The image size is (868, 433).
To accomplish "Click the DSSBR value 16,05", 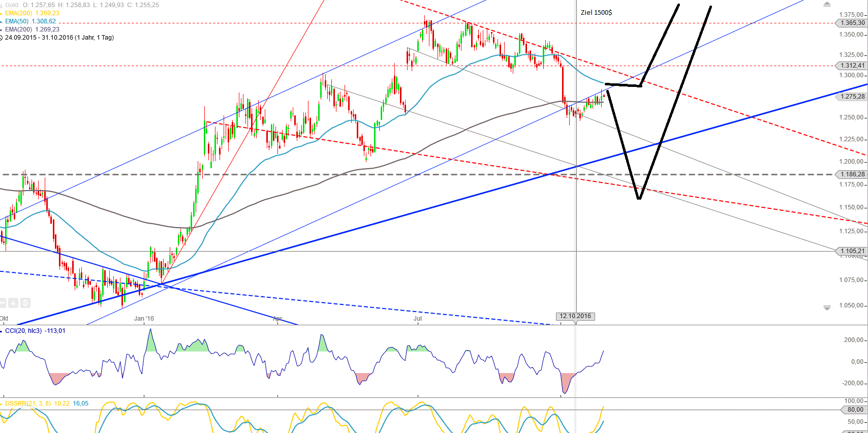I will pos(80,404).
